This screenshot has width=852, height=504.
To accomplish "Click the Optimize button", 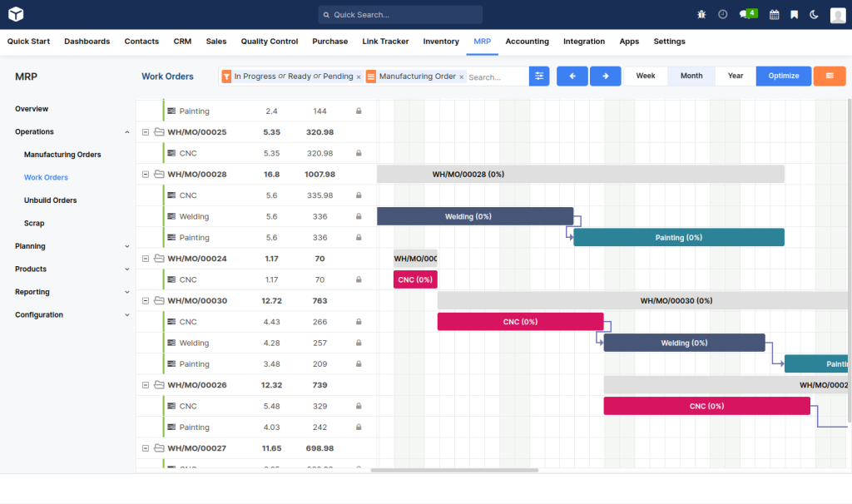I will (x=784, y=76).
